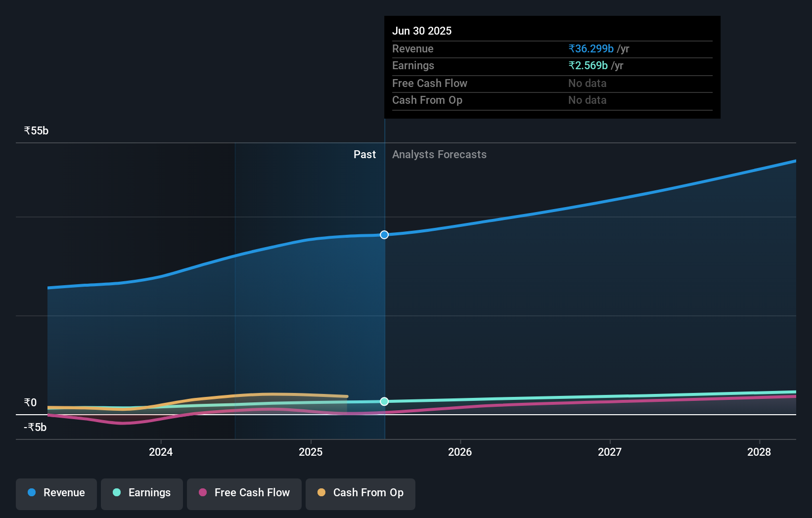Click the Past section label
The width and height of the screenshot is (812, 518).
(364, 154)
